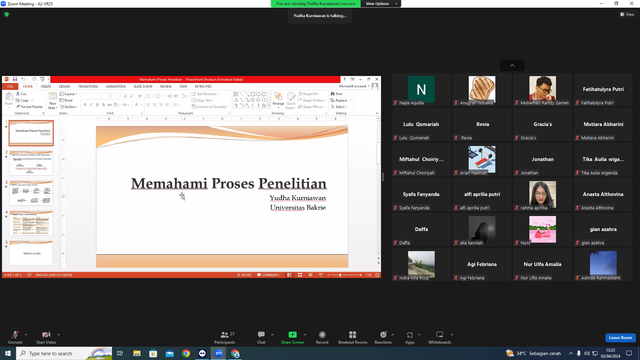Click Fatihatulyra Putri's participant tile
640x360 pixels.
tap(603, 89)
